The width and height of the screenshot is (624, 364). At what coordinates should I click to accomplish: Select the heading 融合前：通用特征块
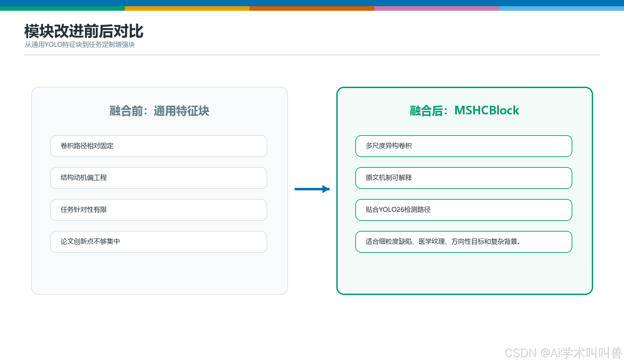click(159, 111)
